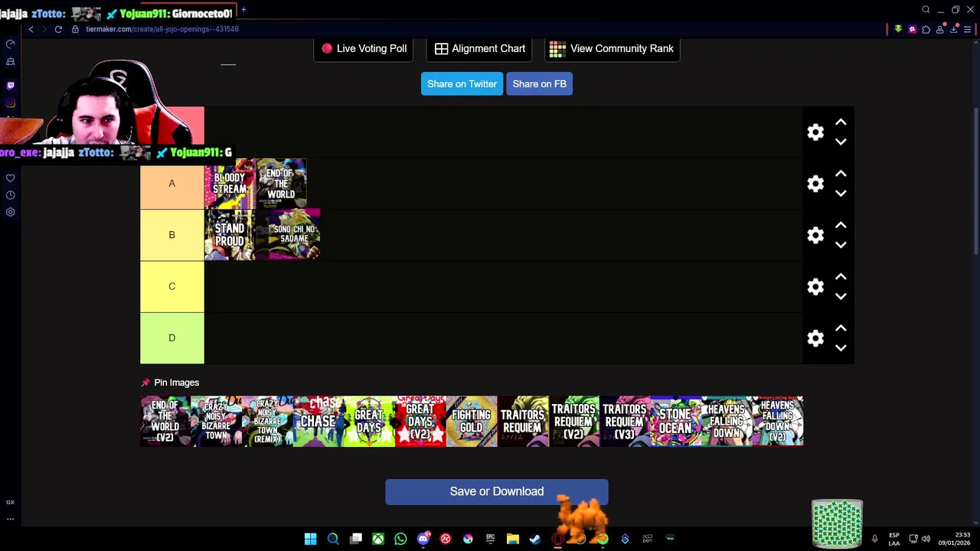Open Twitch in Opera sidebar
The image size is (980, 551).
coord(11,86)
